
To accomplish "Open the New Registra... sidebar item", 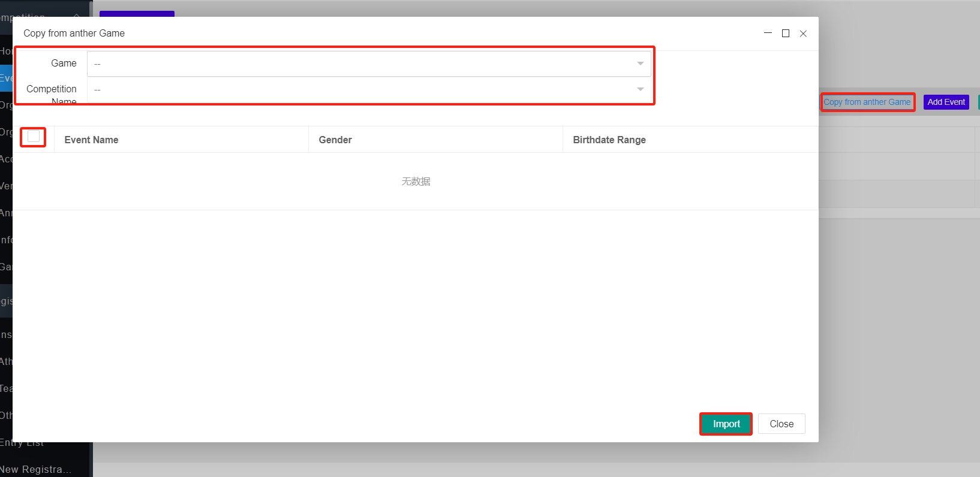I will [x=36, y=469].
